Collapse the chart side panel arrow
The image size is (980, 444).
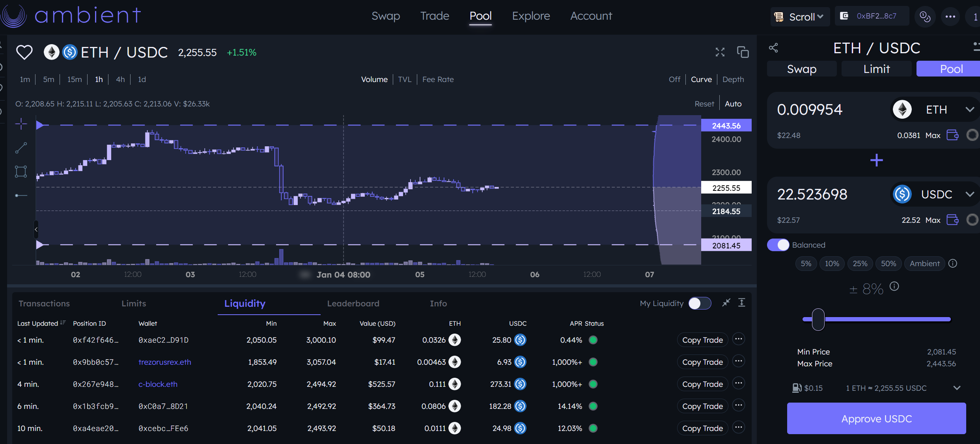(36, 229)
